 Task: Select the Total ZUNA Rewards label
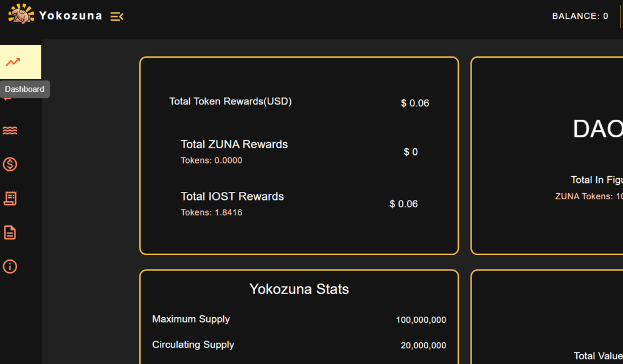(234, 144)
